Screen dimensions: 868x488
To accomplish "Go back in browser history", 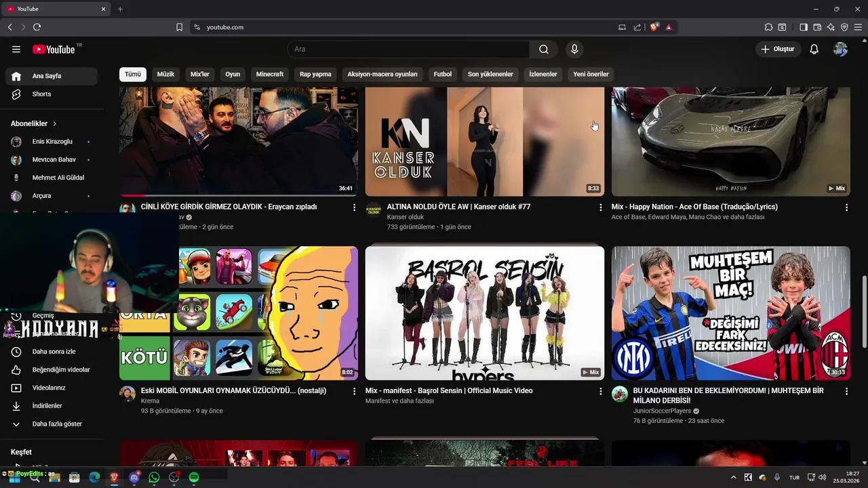I will 9,27.
